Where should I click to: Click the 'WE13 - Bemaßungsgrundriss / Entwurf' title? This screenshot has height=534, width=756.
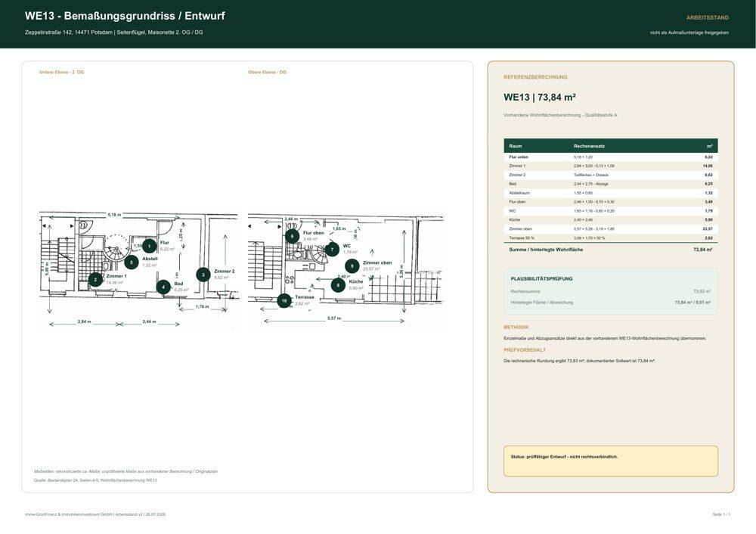pyautogui.click(x=125, y=16)
